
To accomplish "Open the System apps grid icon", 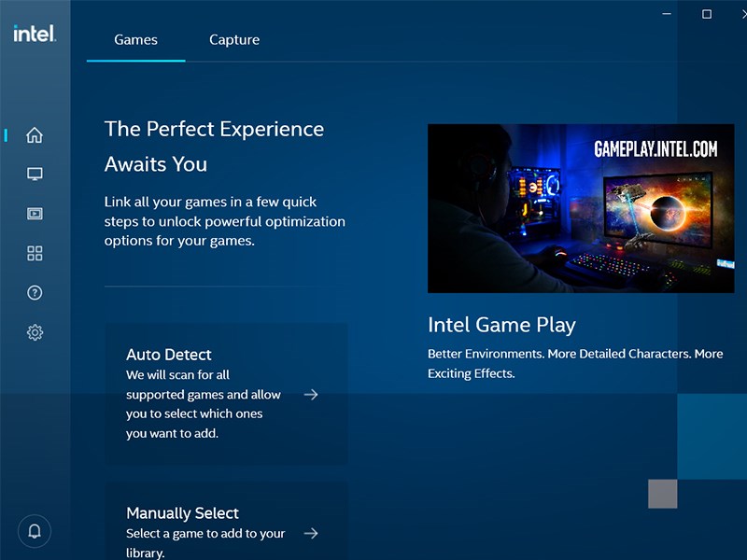I will pyautogui.click(x=35, y=253).
